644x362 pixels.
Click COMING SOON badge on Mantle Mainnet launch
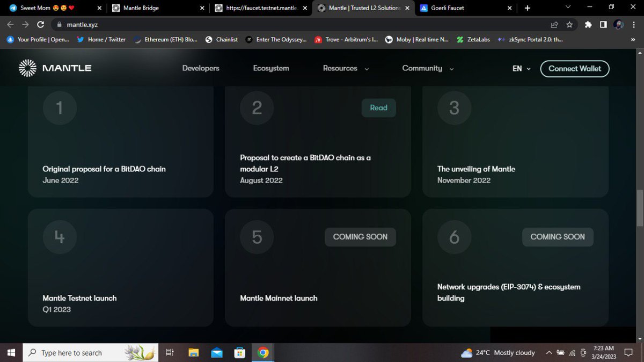360,237
